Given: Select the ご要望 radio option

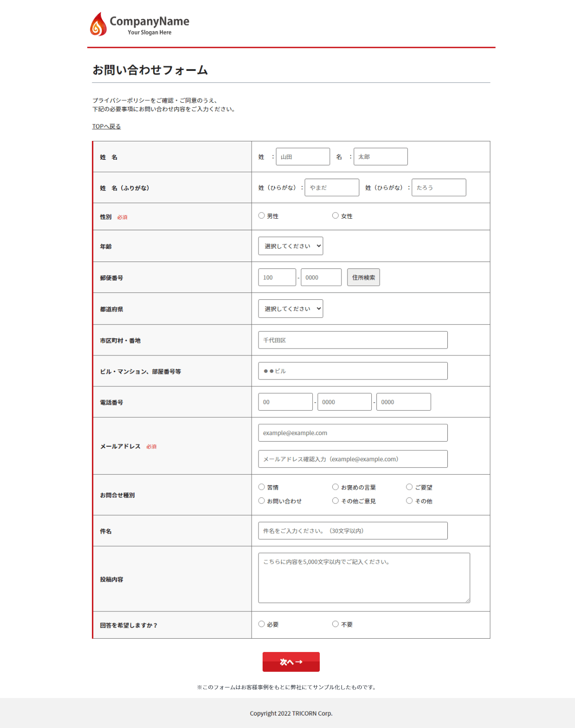Looking at the screenshot, I should (x=409, y=487).
